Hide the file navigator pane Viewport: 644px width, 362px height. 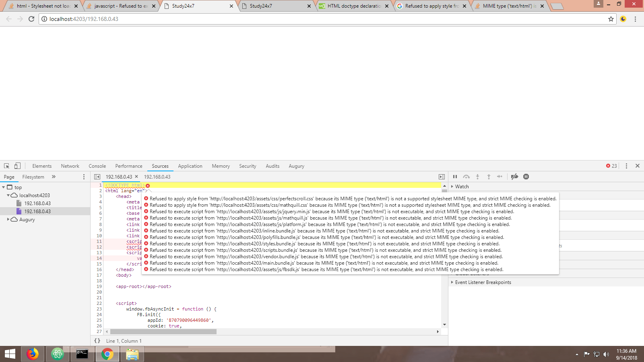(x=97, y=177)
